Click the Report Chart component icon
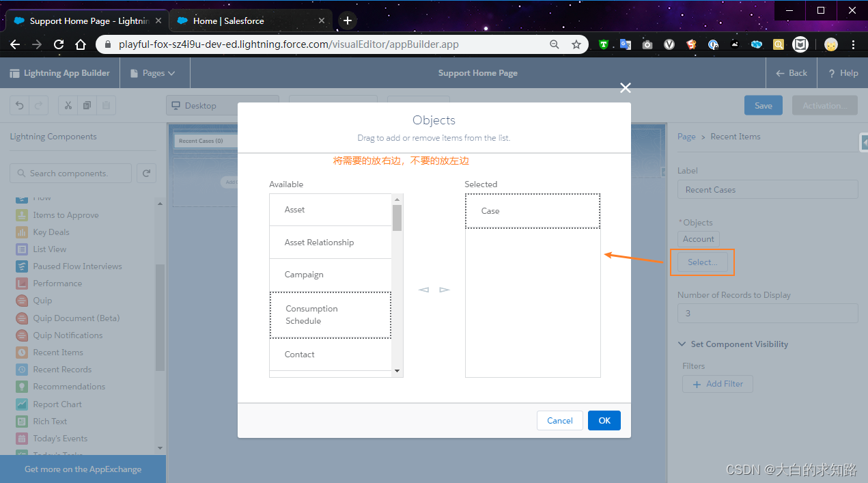 pyautogui.click(x=21, y=404)
